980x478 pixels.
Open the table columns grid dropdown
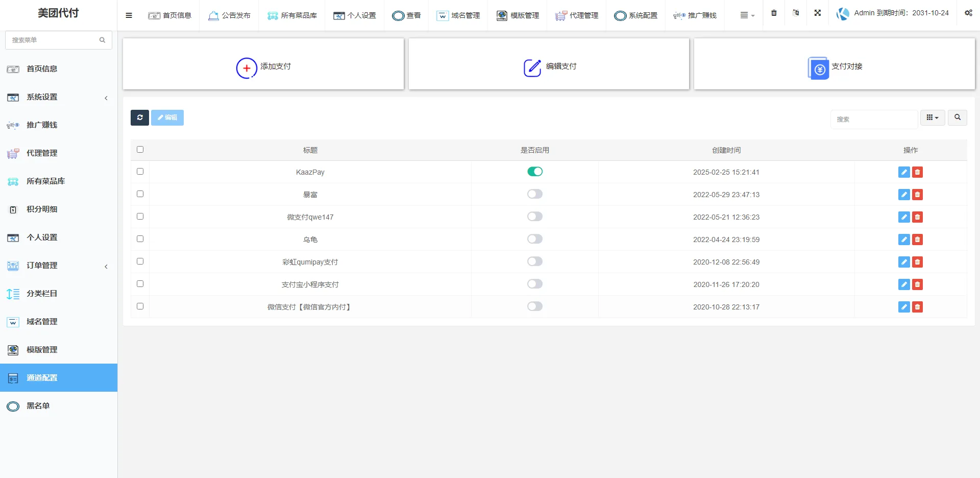(x=932, y=117)
